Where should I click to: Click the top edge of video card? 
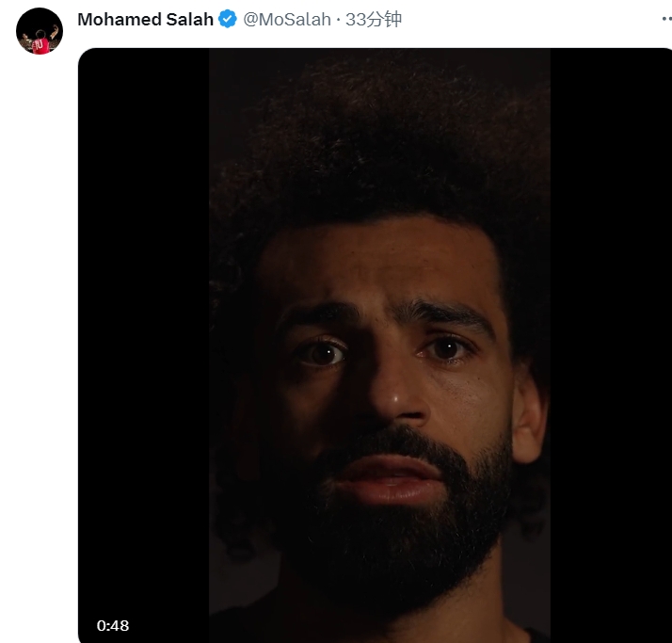[x=375, y=51]
